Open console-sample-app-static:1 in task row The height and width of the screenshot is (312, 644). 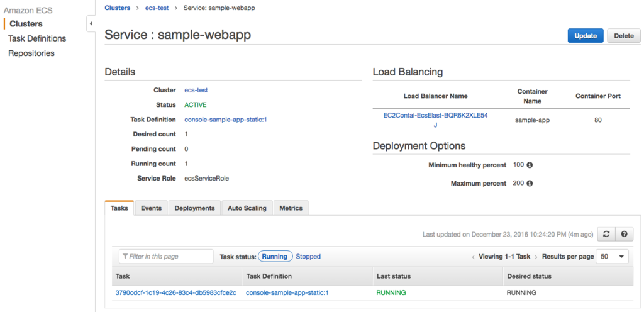[287, 293]
